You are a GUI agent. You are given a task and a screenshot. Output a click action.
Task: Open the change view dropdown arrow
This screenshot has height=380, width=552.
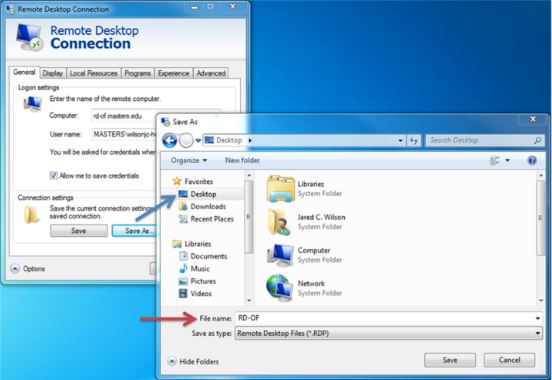(x=507, y=160)
